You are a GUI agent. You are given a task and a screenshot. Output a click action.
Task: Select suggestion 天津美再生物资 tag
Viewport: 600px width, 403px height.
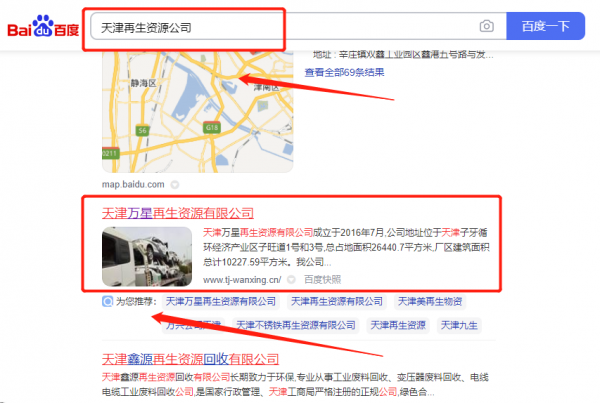[x=430, y=302]
